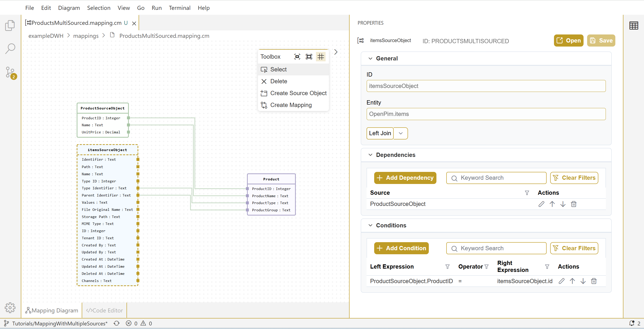Click the center-view icon in Toolbox
Viewport: 644px width, 329px height.
click(x=297, y=57)
